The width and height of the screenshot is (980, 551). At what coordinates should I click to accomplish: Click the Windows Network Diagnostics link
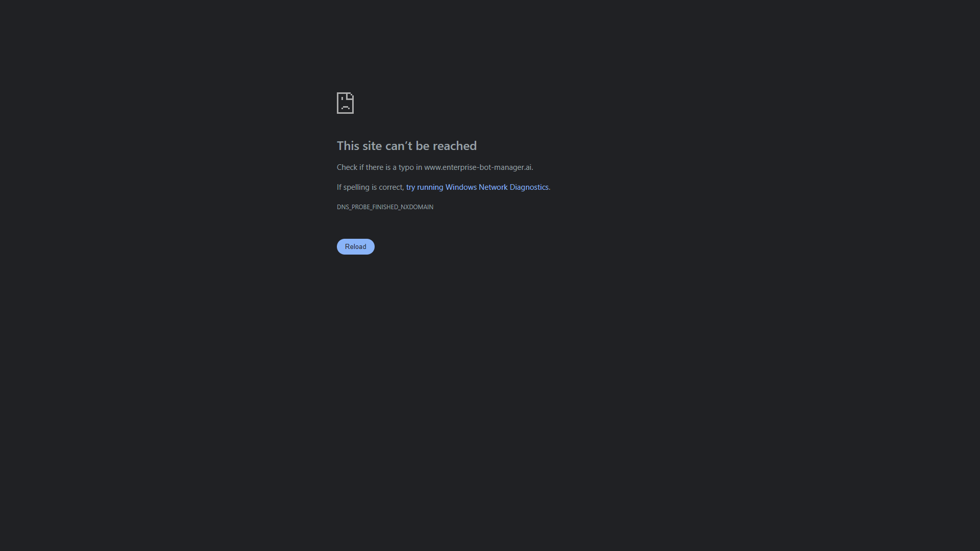coord(477,187)
